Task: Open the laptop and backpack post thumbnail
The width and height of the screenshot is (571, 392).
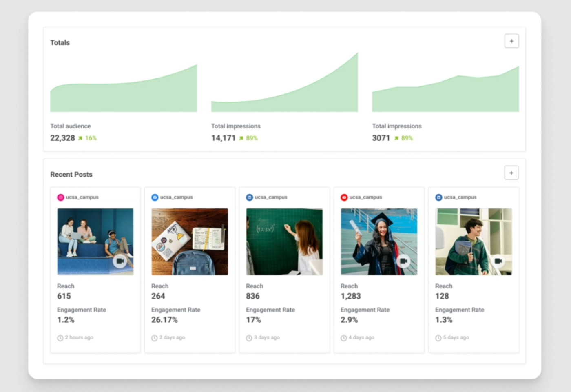Action: pos(190,241)
